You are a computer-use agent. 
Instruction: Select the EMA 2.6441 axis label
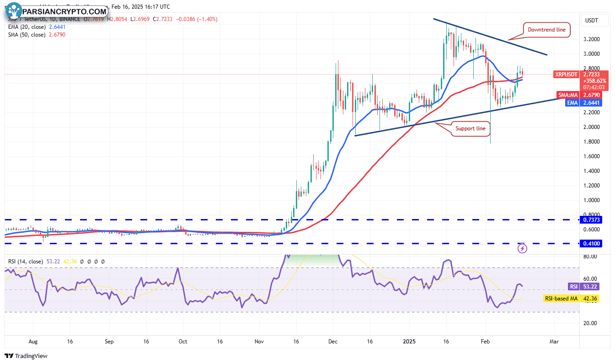584,103
